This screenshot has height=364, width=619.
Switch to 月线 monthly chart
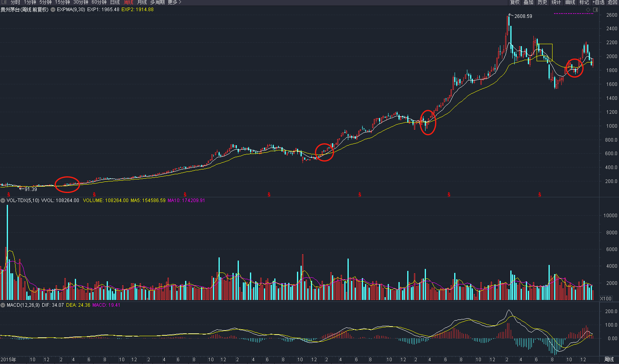click(x=142, y=2)
